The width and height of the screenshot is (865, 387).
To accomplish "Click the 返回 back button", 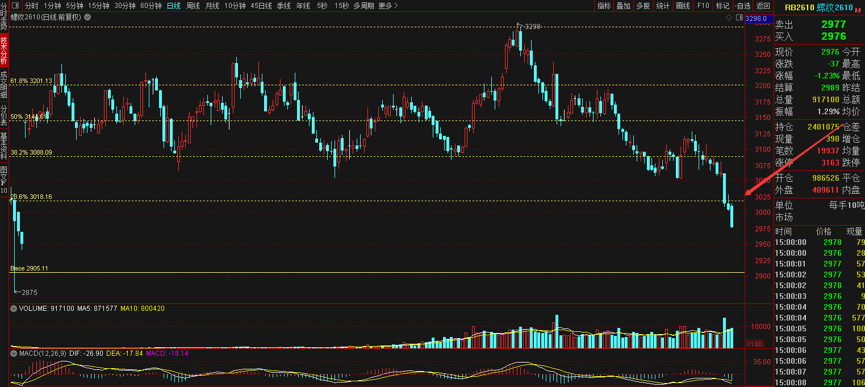I will pos(762,6).
